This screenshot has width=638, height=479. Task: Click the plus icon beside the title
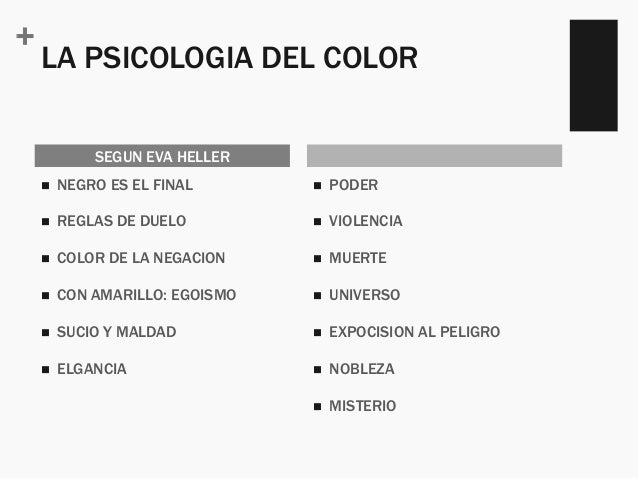pyautogui.click(x=25, y=36)
